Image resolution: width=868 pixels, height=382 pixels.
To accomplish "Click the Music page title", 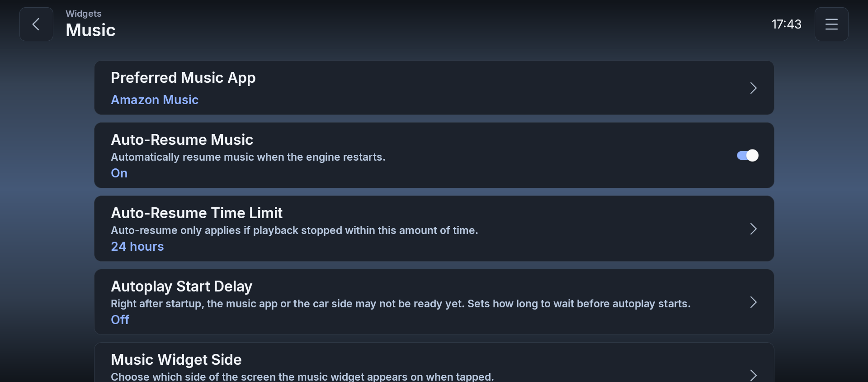I will [x=90, y=30].
